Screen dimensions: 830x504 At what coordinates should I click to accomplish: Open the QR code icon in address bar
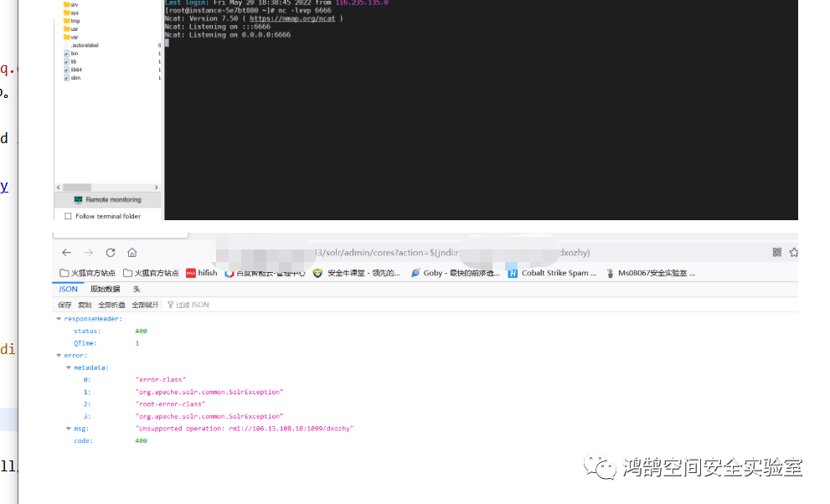(x=776, y=253)
